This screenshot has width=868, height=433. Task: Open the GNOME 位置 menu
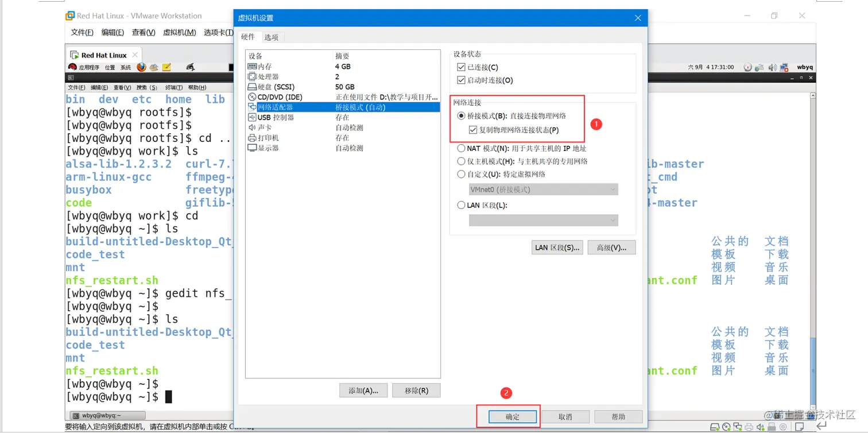click(x=110, y=67)
